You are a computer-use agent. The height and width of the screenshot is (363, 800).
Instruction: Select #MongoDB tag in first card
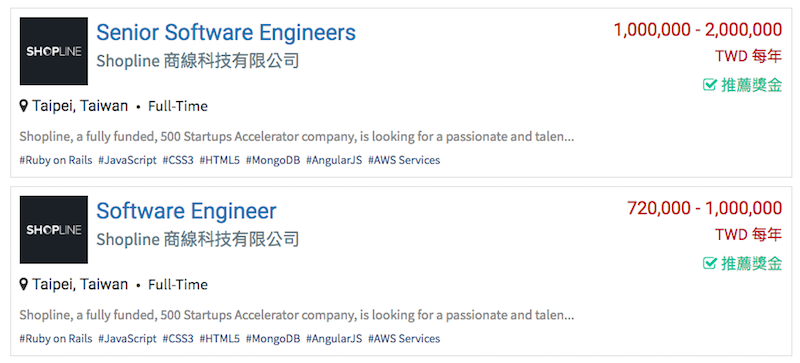tap(273, 160)
